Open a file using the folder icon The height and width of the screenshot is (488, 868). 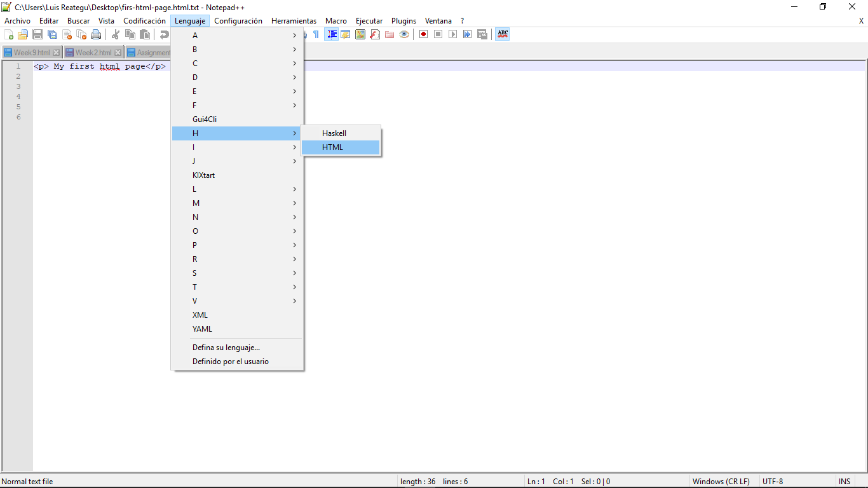[x=23, y=34]
